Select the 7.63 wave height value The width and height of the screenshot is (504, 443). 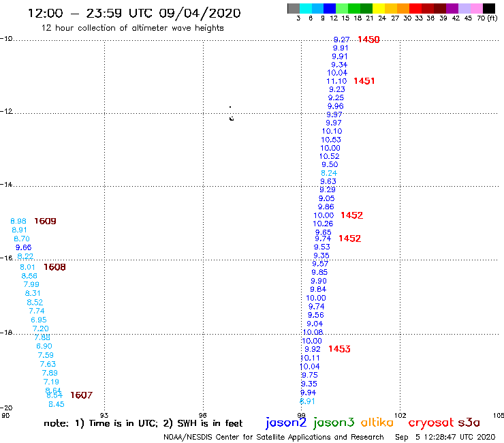point(48,364)
